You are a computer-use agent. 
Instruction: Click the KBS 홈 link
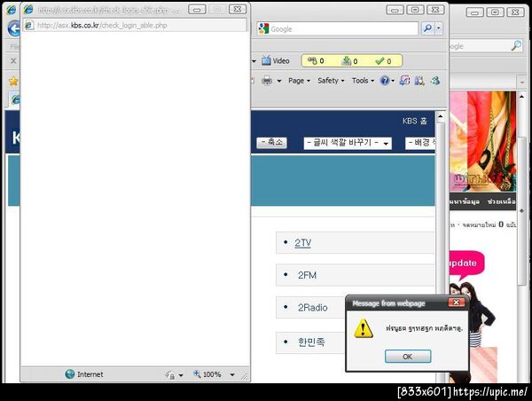click(415, 121)
